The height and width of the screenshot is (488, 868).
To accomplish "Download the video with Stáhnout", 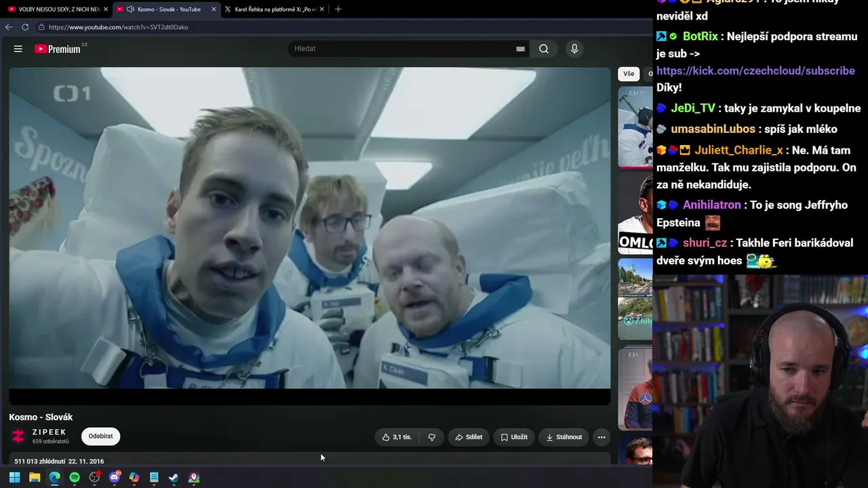I will 564,437.
